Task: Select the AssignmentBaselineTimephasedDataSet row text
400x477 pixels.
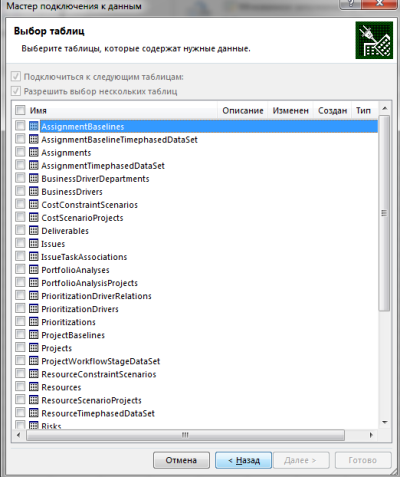Action: pos(119,140)
